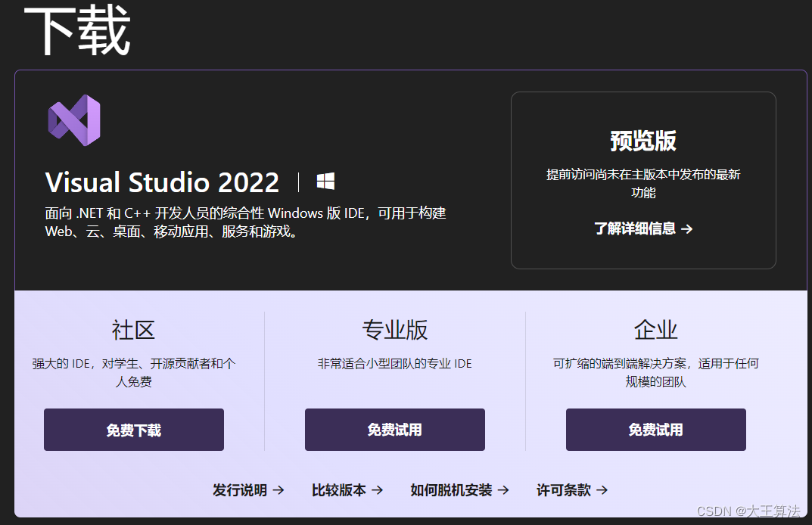
Task: Click 免费试用 button under 企业
Action: (655, 430)
